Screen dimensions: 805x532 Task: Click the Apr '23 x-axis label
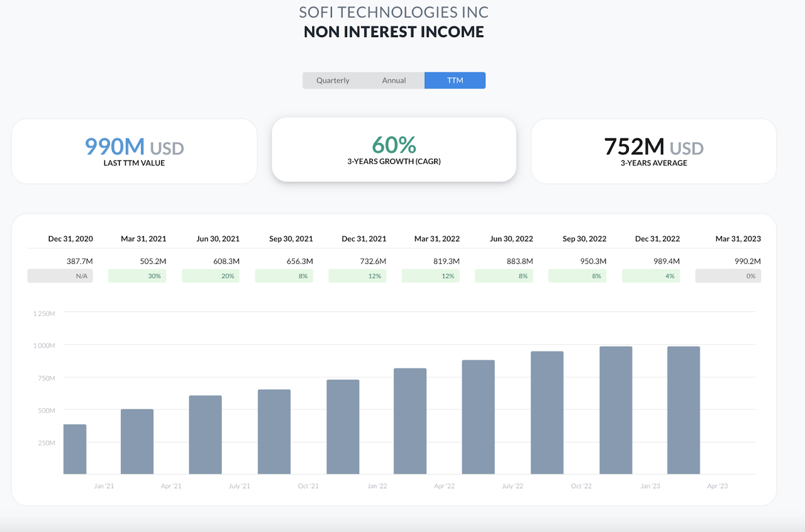pos(718,486)
